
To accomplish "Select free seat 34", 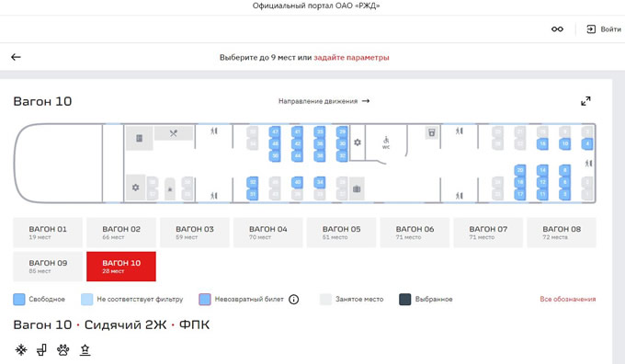I will (x=320, y=183).
